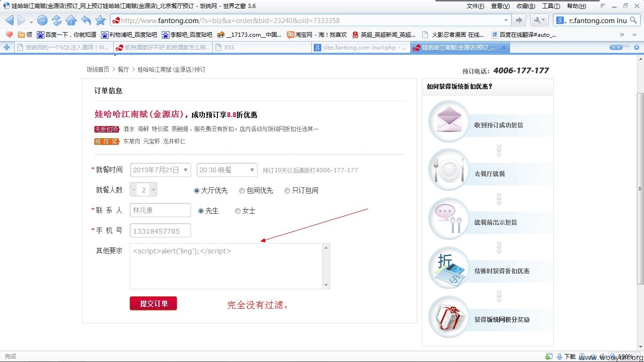The image size is (644, 362).
Task: Click the browser Forward arrow
Action: [21, 20]
